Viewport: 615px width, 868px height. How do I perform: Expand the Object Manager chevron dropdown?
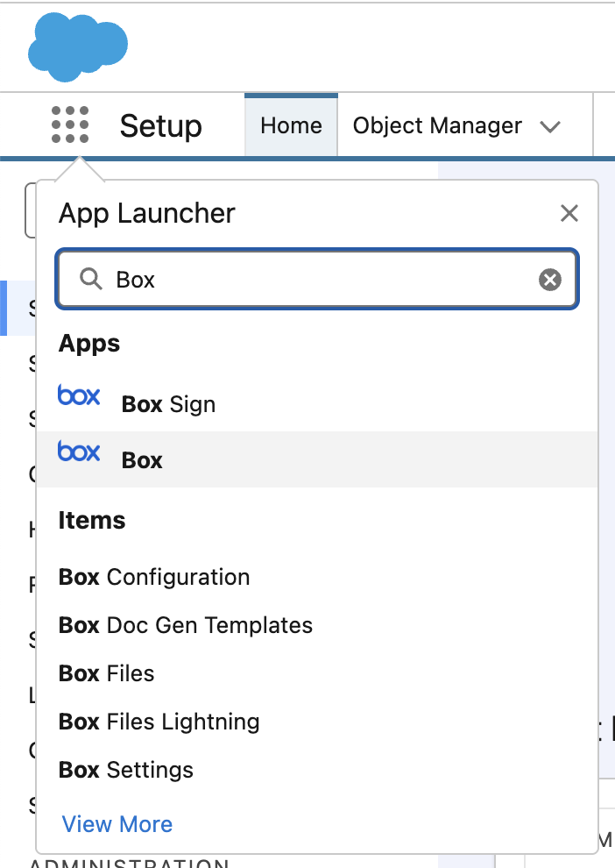coord(550,126)
